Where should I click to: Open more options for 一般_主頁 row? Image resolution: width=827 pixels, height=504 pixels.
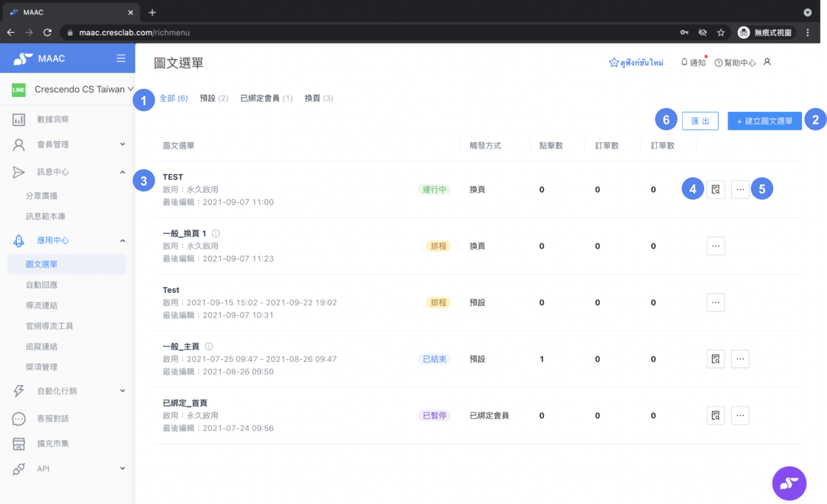[740, 359]
